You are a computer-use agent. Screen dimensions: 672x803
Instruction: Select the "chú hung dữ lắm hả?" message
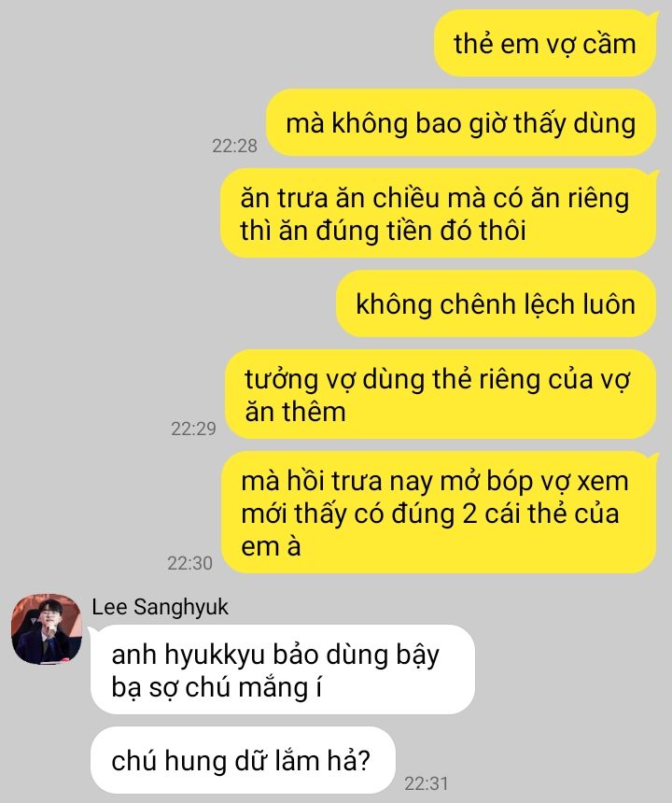[243, 760]
